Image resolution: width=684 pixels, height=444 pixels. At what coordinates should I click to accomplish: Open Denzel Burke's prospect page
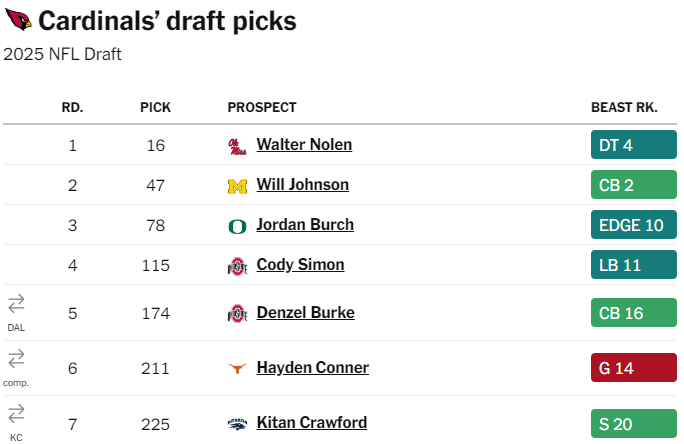[305, 313]
